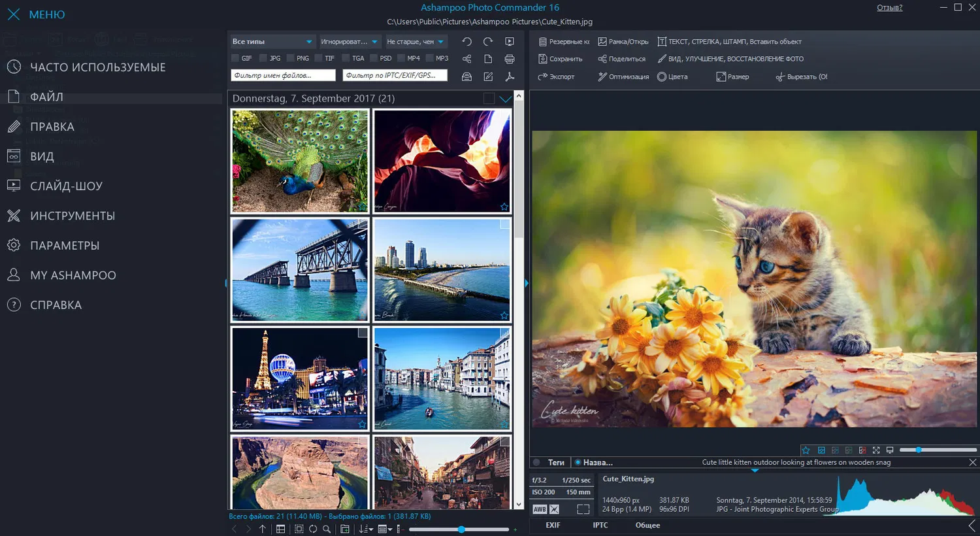Collapse the Donnerstag, 7. September 2017 group
980x536 pixels.
tap(505, 99)
